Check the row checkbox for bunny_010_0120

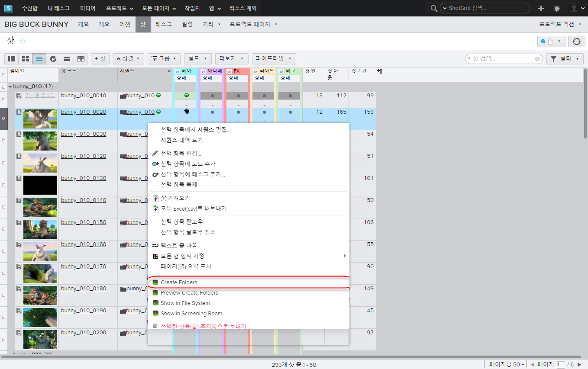4,163
